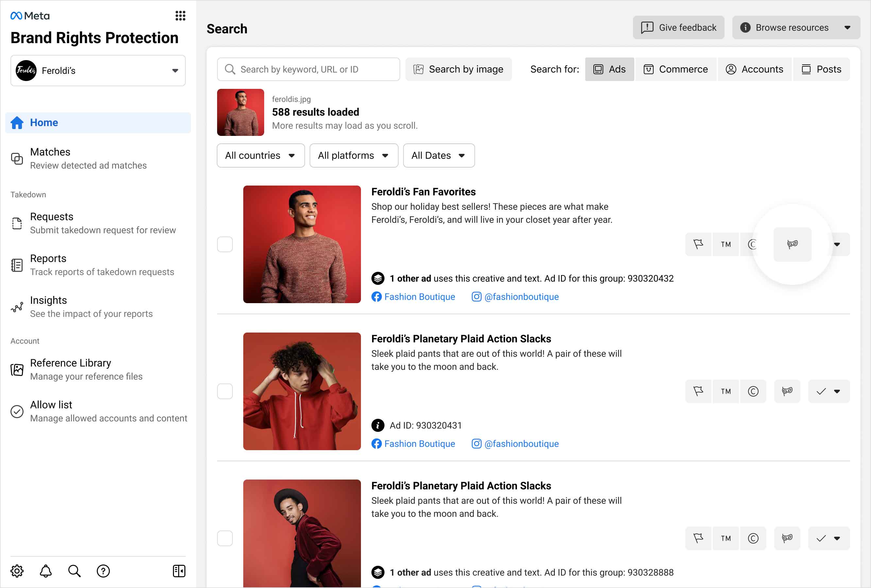Switch search type to Commerce
Viewport: 871px width, 588px height.
tap(675, 69)
